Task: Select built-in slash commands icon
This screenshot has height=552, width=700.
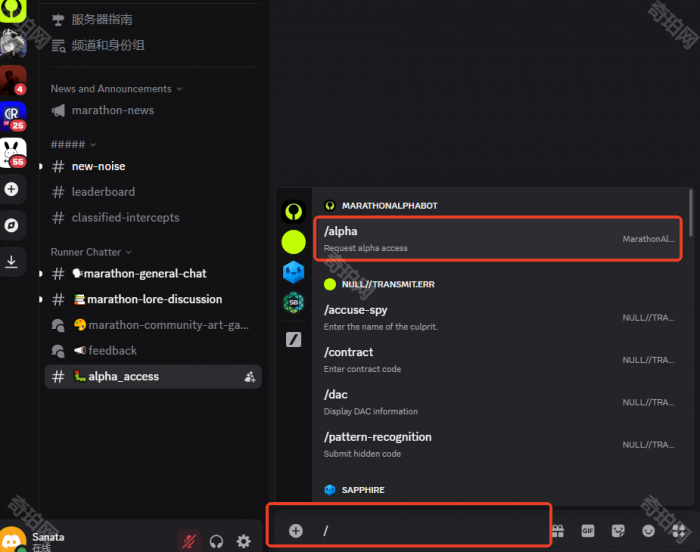Action: (293, 339)
